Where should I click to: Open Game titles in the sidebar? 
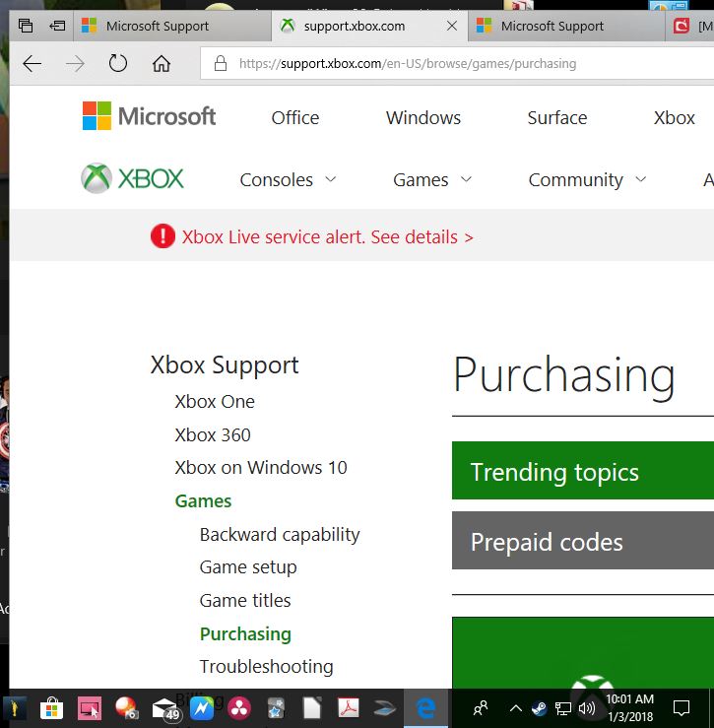(245, 600)
